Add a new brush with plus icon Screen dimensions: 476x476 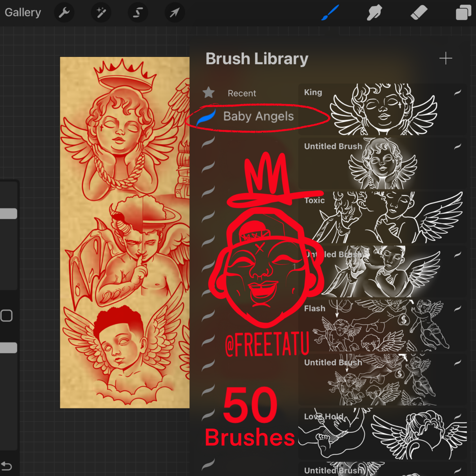(446, 58)
